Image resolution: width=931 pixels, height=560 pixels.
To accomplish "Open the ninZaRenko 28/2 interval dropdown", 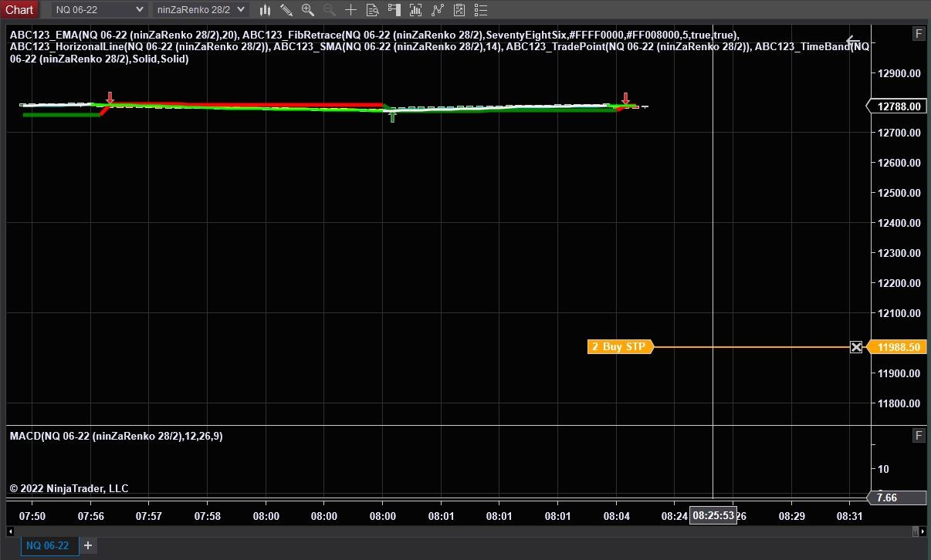I will tap(200, 9).
